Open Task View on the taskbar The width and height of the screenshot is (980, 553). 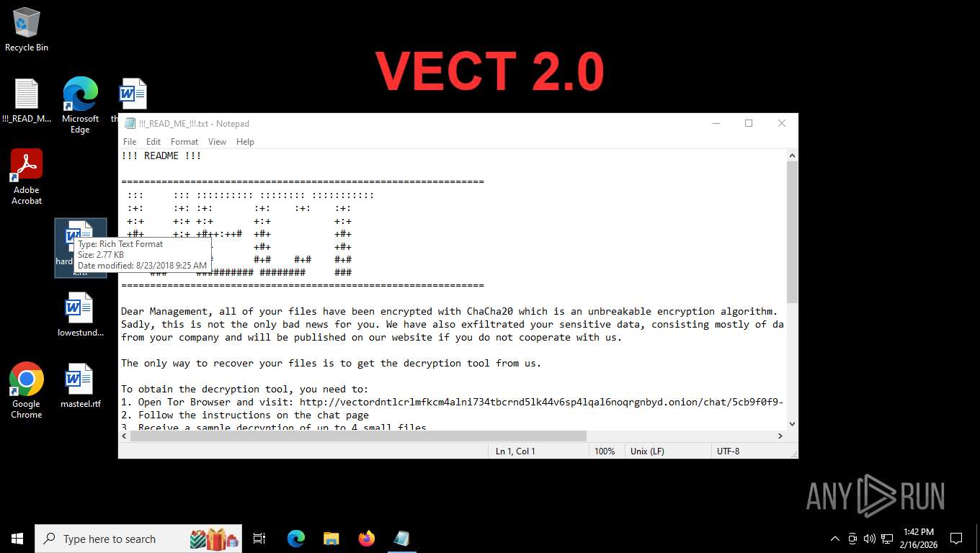(x=259, y=539)
